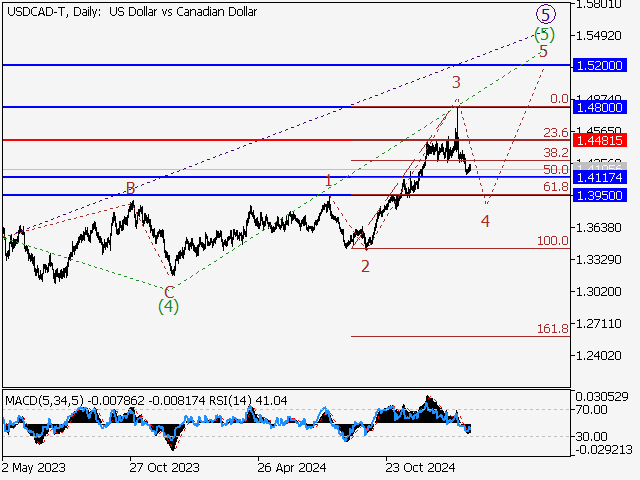Image resolution: width=640 pixels, height=480 pixels.
Task: Click the blue 1.52000 price level tag
Action: click(x=598, y=65)
